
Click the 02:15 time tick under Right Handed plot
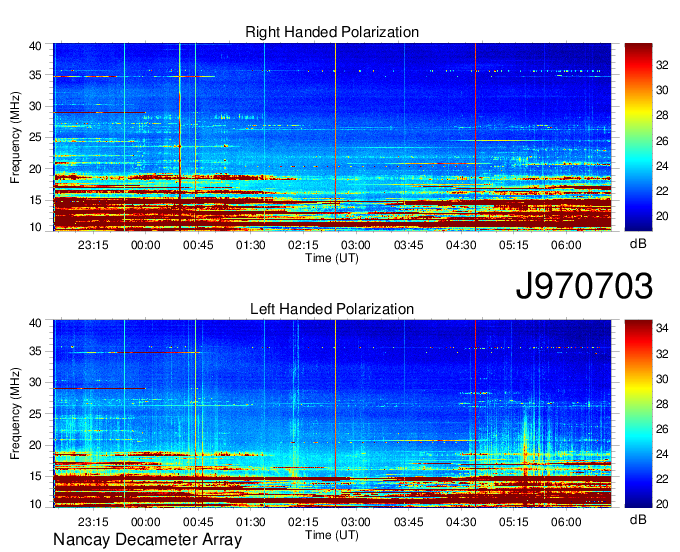click(303, 245)
